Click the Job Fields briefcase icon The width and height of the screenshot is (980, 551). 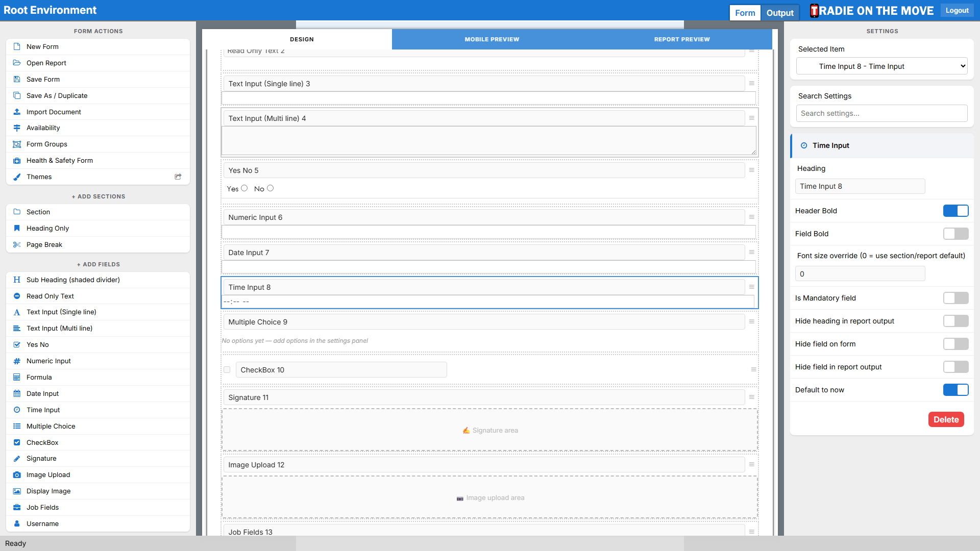[x=17, y=508]
